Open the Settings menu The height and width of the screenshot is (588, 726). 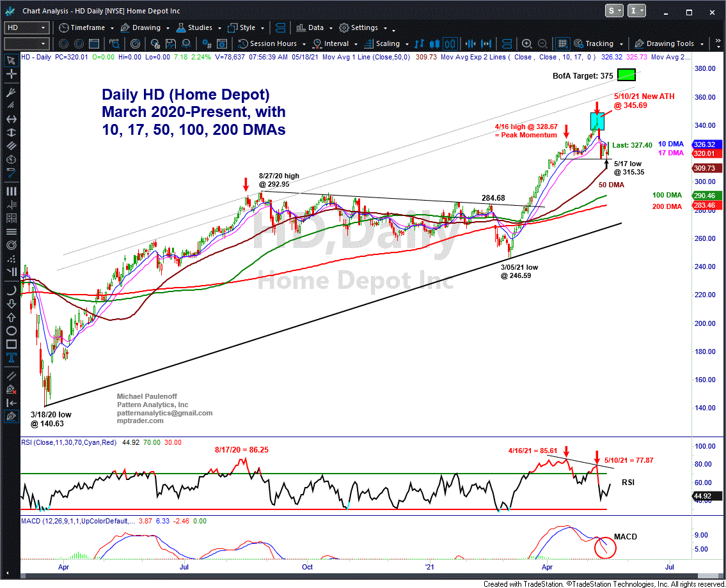point(363,27)
